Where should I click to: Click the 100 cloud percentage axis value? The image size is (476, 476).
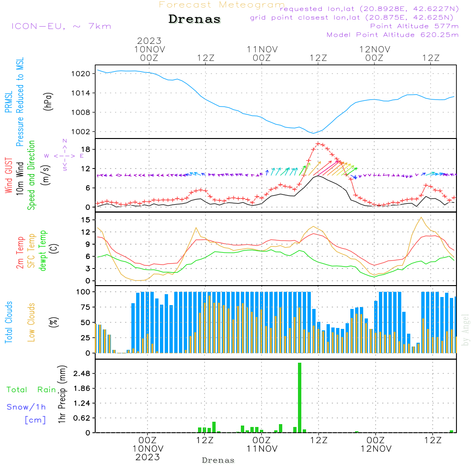(83, 292)
